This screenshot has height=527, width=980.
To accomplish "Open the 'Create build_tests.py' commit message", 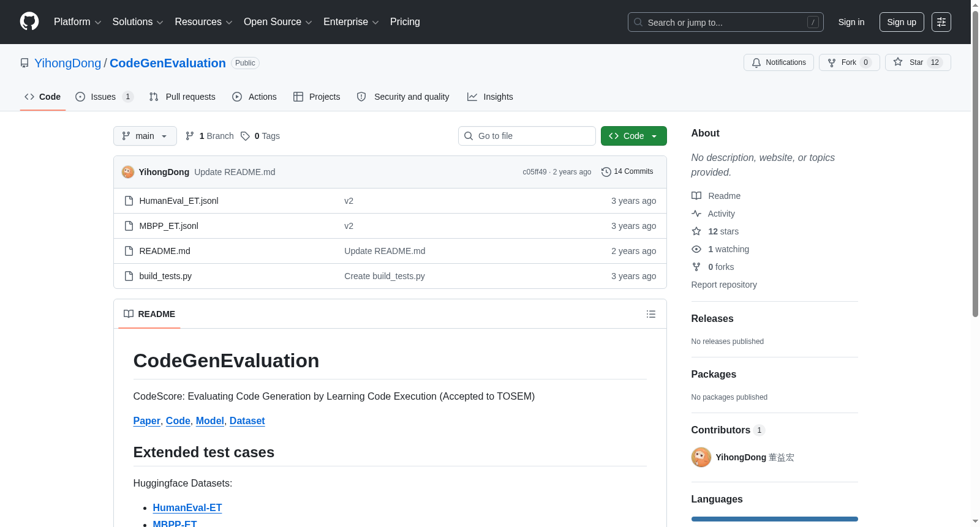I will 385,276.
